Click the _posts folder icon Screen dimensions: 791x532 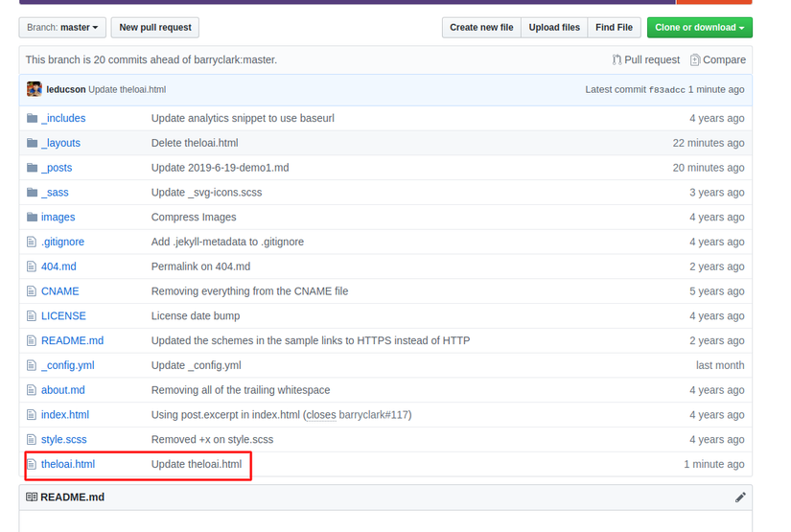33,168
